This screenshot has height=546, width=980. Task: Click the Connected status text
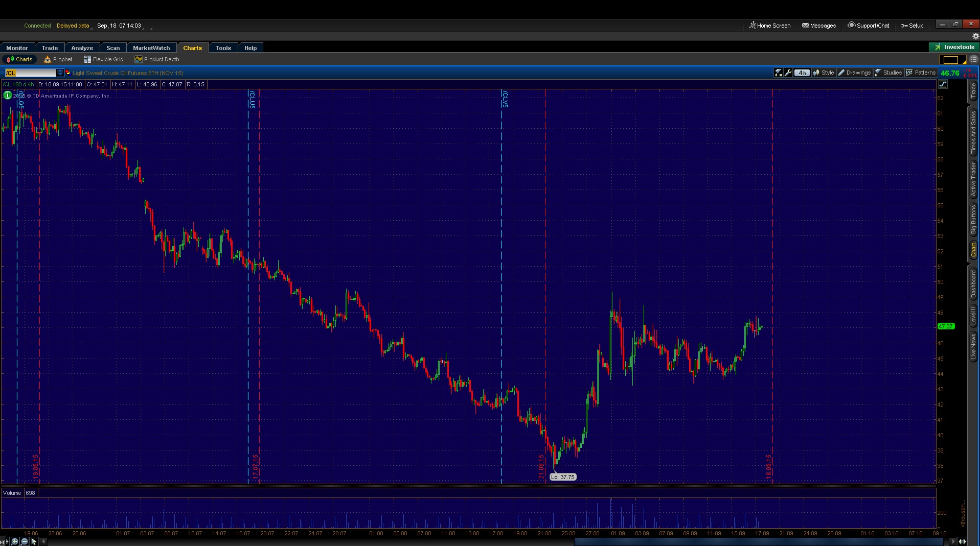[37, 26]
